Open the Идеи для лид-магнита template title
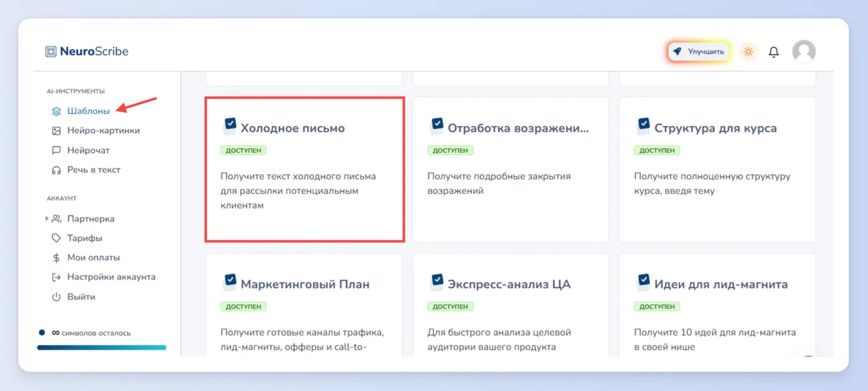 (721, 284)
